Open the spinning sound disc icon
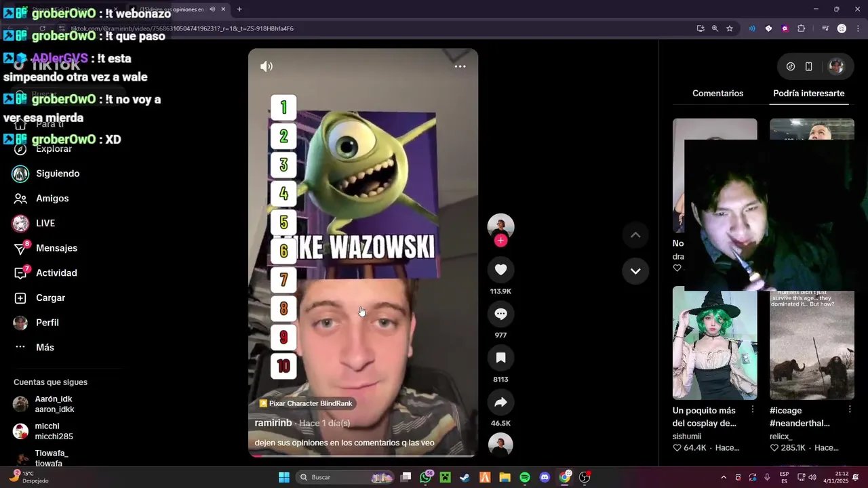This screenshot has height=488, width=868. (500, 445)
